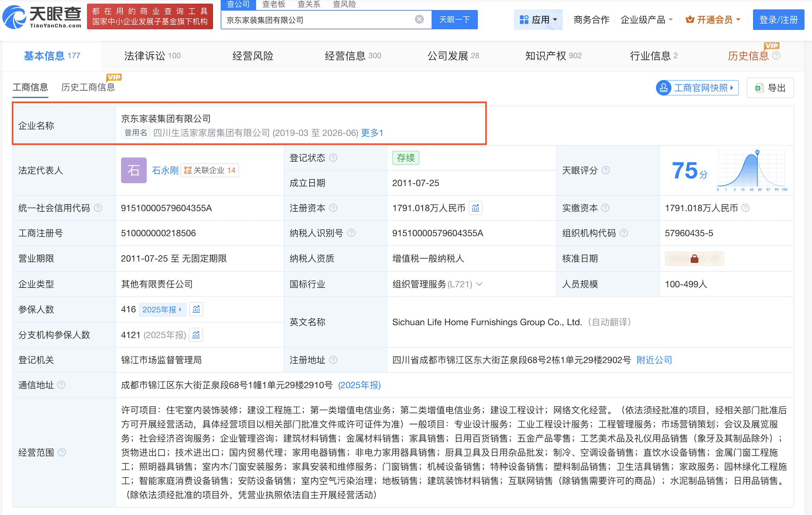The width and height of the screenshot is (812, 515).
Task: Select the 查公司 search tab
Action: [238, 5]
